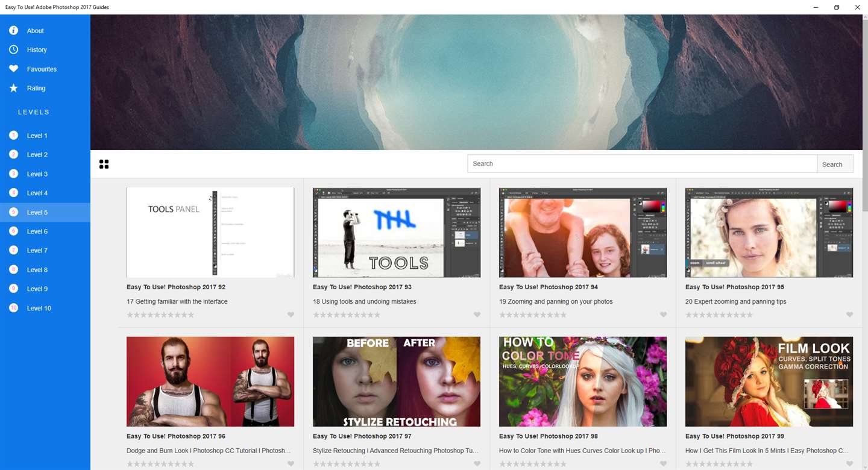868x470 pixels.
Task: Rate Photoshop 2017 94 using star row
Action: coord(533,315)
